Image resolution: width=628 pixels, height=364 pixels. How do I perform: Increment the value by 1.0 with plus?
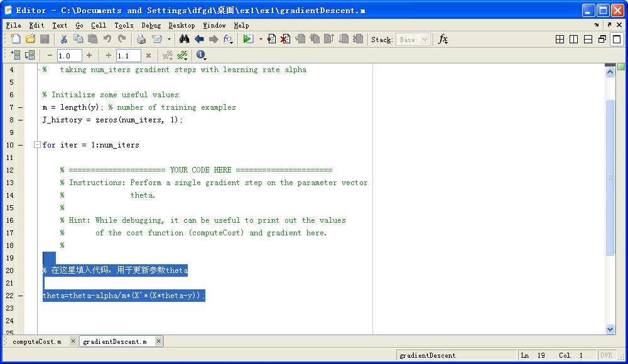click(x=89, y=55)
